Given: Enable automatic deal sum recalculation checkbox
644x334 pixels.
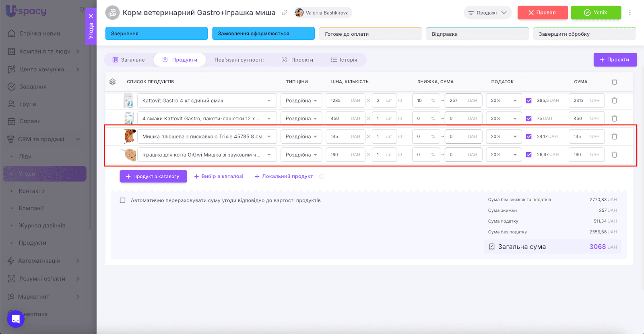Looking at the screenshot, I should coord(123,200).
